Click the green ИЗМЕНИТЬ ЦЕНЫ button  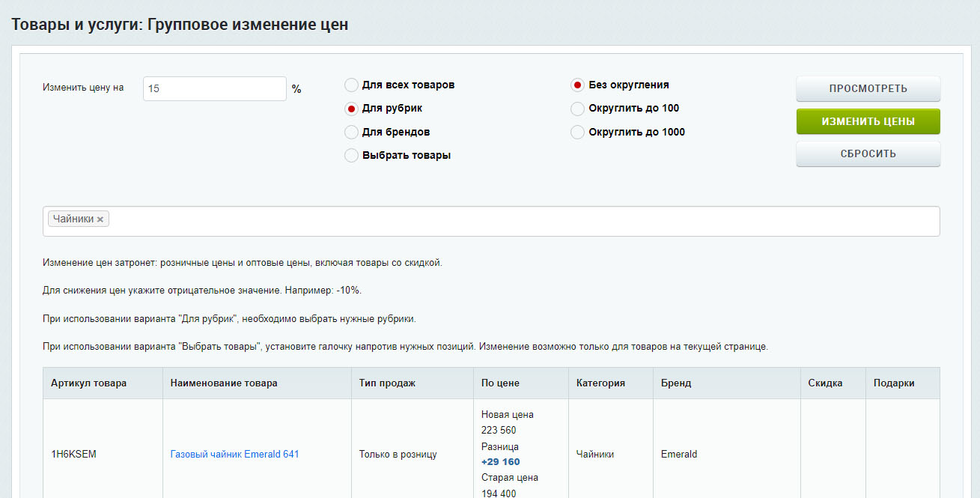pos(868,121)
